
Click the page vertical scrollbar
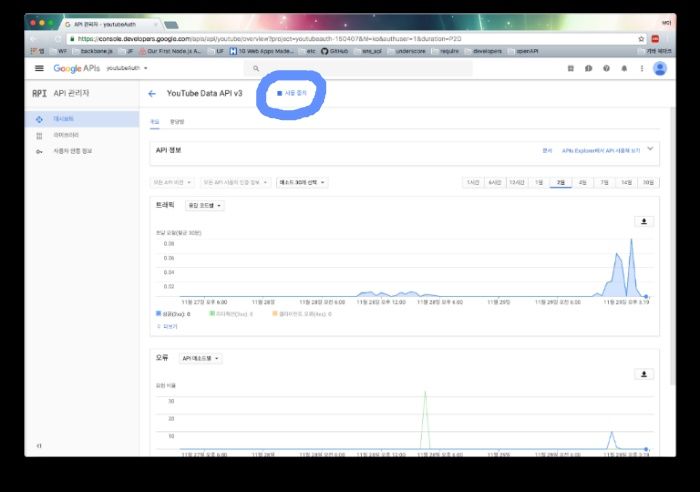672,246
